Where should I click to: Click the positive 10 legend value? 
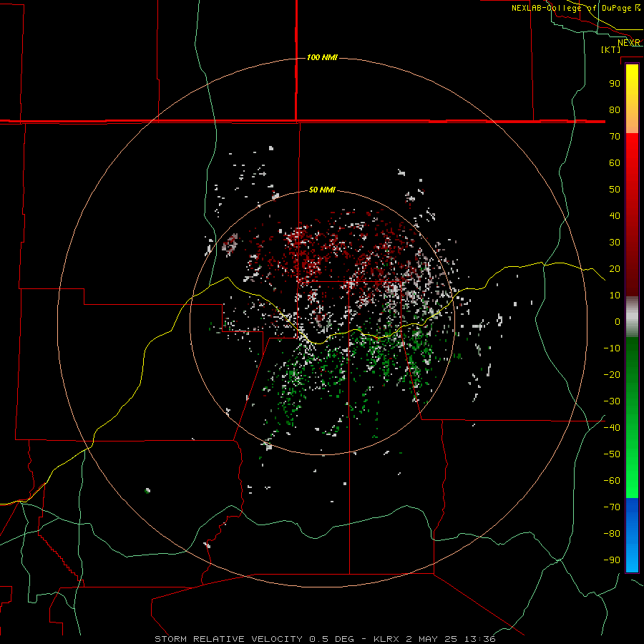click(x=615, y=296)
